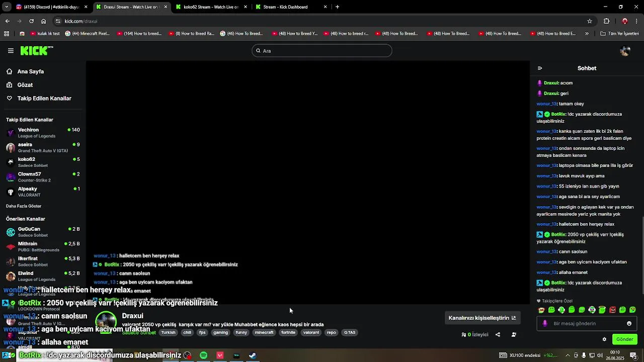Focus the Ara search field
644x362 pixels.
pyautogui.click(x=322, y=51)
